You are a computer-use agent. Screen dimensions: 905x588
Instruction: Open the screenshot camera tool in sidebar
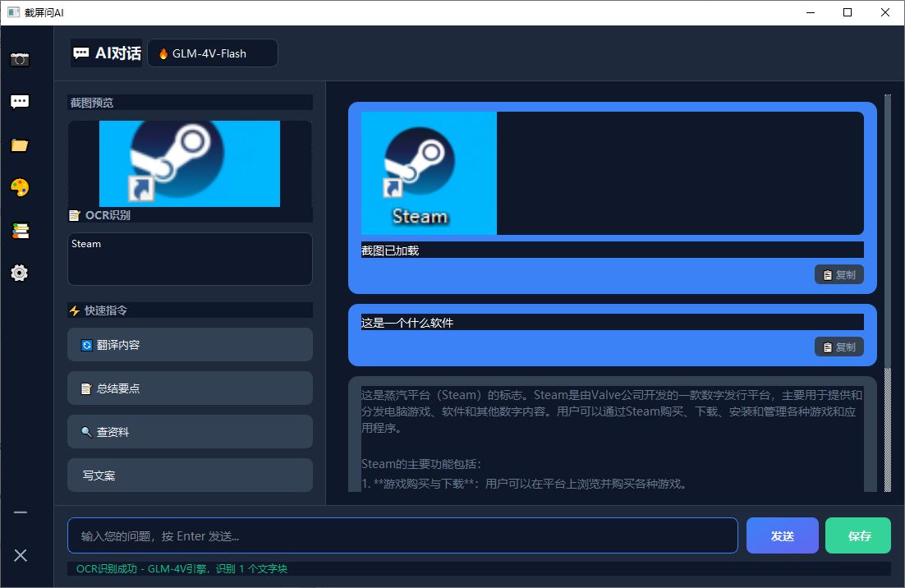20,59
